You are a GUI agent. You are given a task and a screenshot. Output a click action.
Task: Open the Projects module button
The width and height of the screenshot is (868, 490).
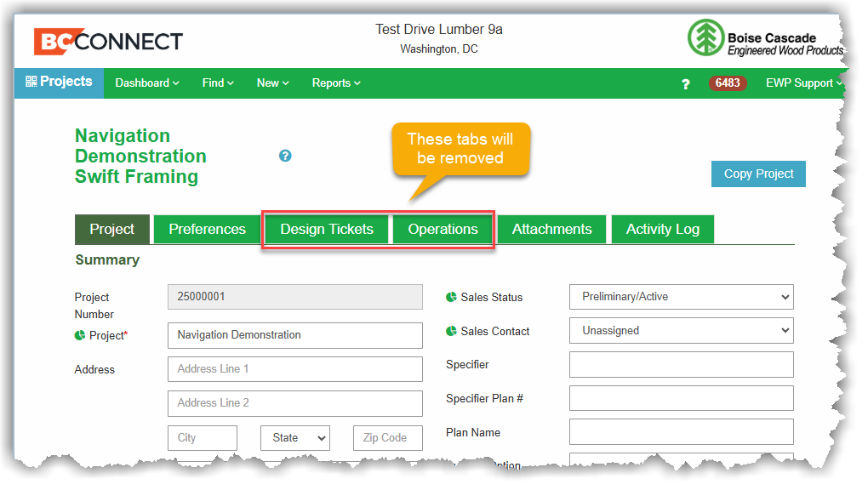coord(59,83)
